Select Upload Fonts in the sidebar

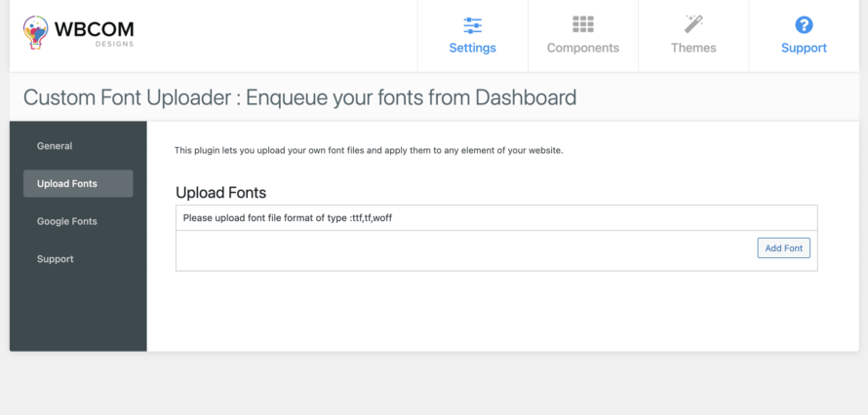tap(67, 184)
